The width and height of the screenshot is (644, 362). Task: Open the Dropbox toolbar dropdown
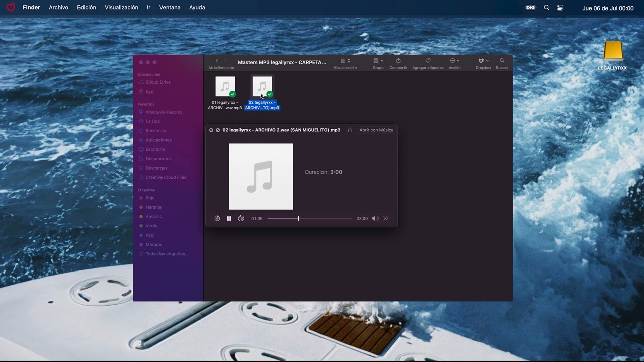pos(484,61)
